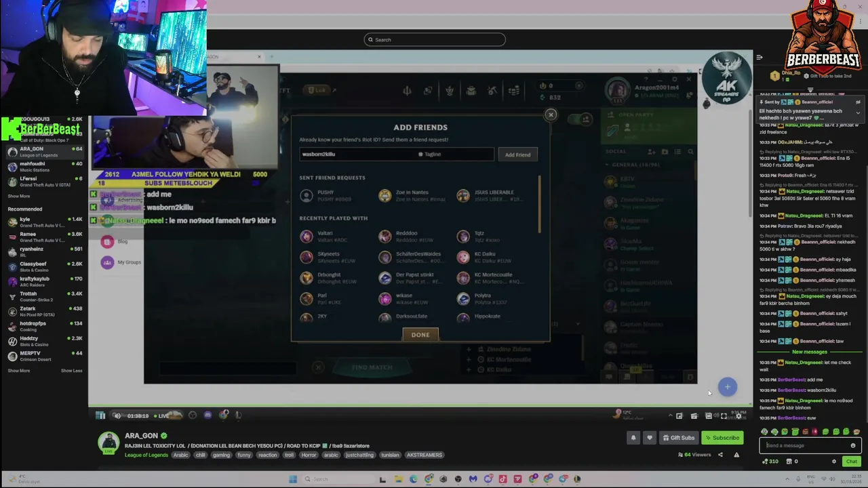Open hotdropfps recommended channel
The image size is (868, 488).
point(44,327)
